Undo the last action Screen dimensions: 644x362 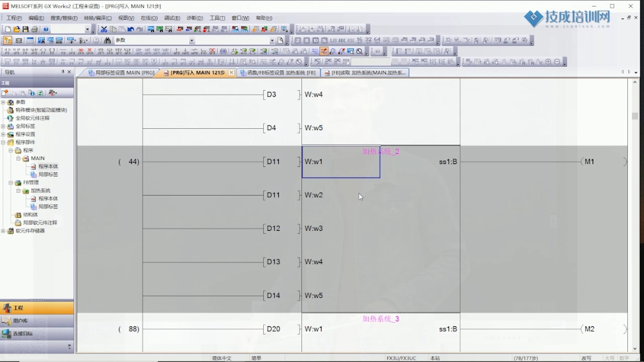[131, 29]
